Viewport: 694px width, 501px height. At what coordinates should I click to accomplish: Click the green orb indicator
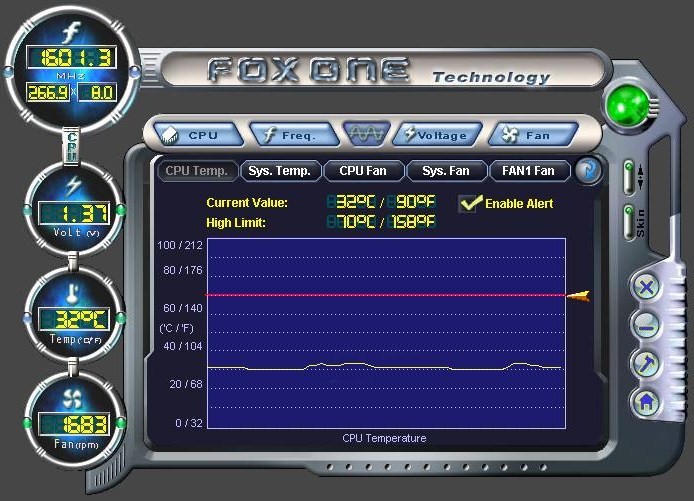(x=628, y=105)
